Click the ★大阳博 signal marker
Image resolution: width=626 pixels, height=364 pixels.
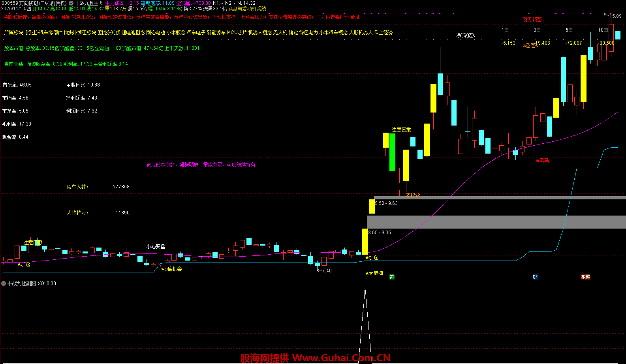pyautogui.click(x=374, y=273)
